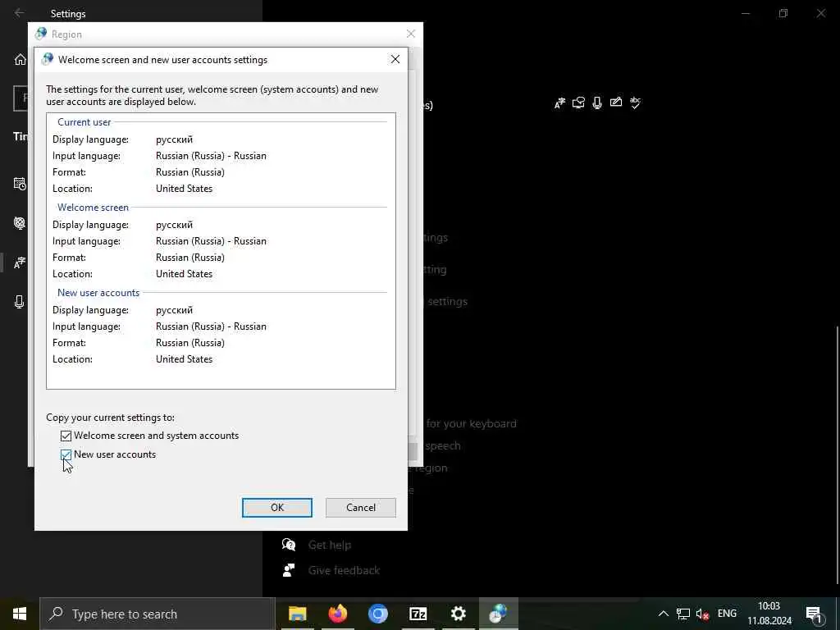Screen dimensions: 840x630
Task: Open the notification center icon
Action: click(x=814, y=614)
